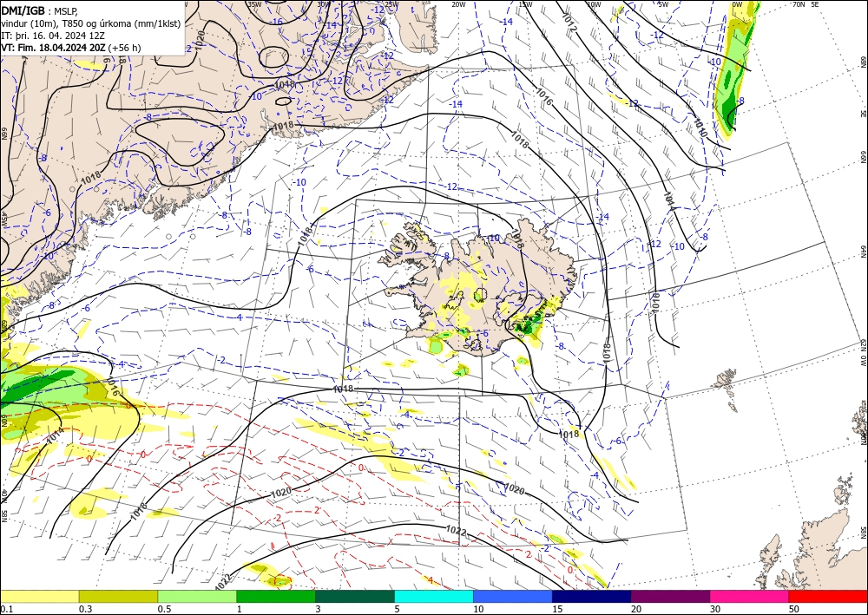The width and height of the screenshot is (868, 615).
Task: Select the medium green 1–3 legend swatch
Action: pos(276,596)
